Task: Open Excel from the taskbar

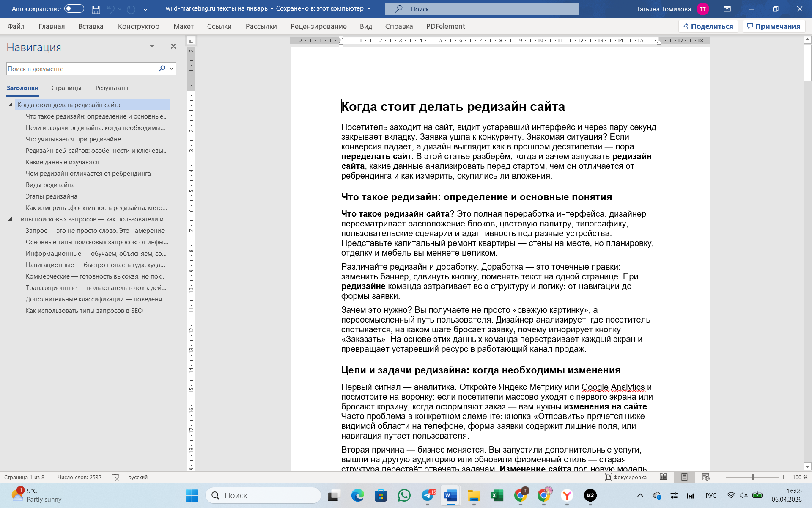Action: (497, 495)
